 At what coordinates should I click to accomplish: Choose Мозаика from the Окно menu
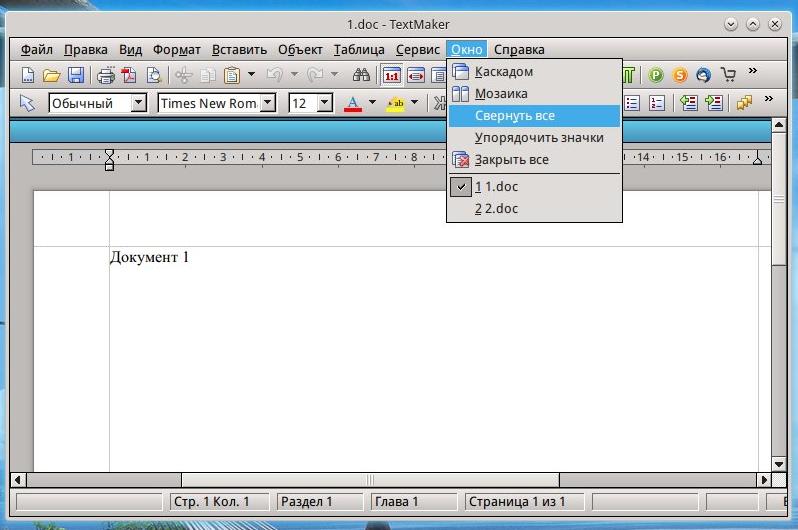[x=534, y=94]
